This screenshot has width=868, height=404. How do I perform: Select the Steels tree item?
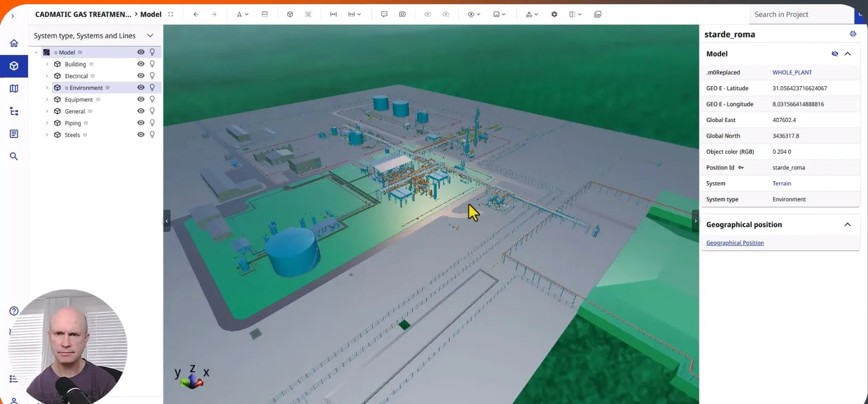tap(72, 135)
